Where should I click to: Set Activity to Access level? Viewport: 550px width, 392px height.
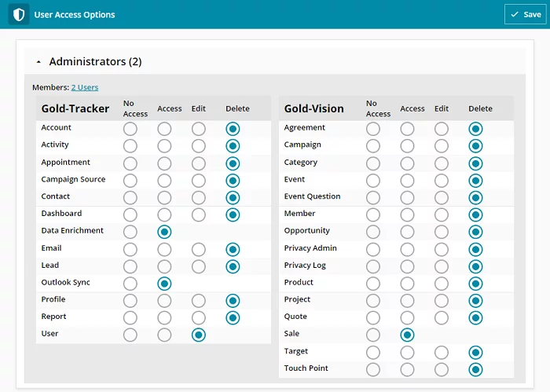click(164, 146)
